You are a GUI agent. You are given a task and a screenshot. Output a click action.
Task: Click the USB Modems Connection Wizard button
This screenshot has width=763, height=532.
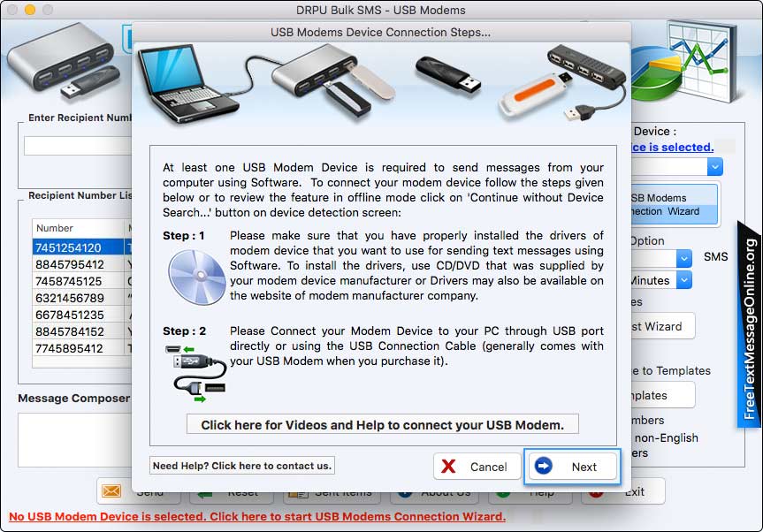tap(674, 204)
